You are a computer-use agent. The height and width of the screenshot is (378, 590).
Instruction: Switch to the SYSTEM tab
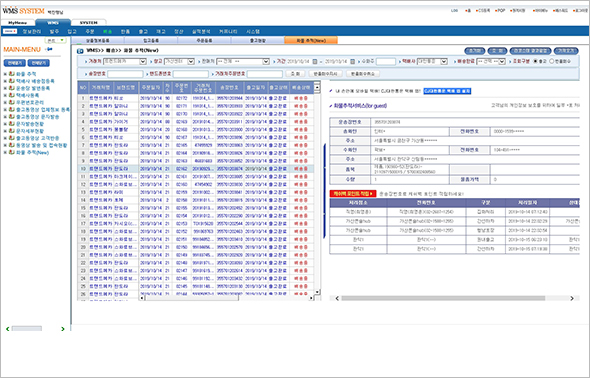88,23
